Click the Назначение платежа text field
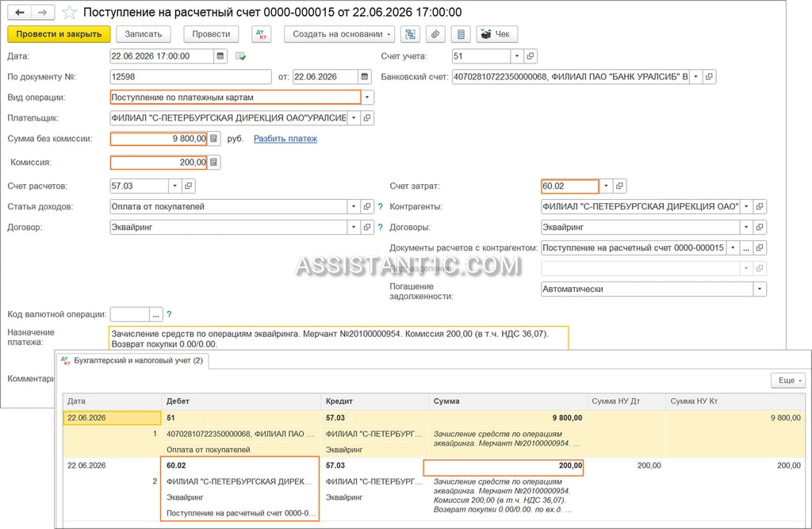Screen dimensions: 812x529 coord(339,339)
